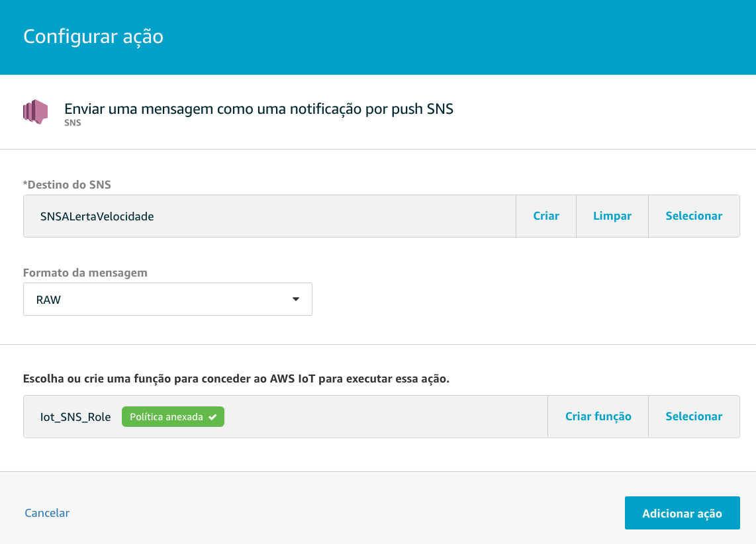Click the Política anexada green badge

click(173, 417)
